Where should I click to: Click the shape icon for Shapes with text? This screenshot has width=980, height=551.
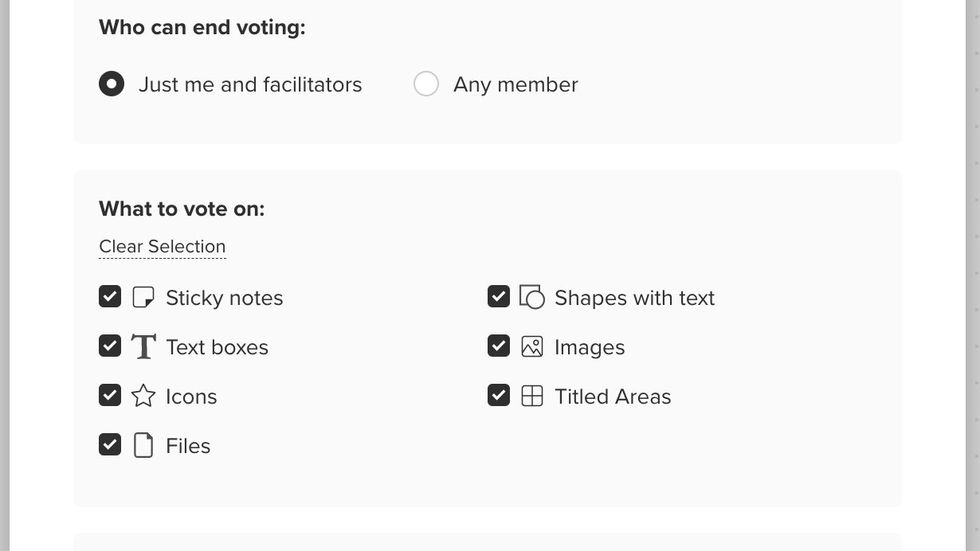pos(532,296)
